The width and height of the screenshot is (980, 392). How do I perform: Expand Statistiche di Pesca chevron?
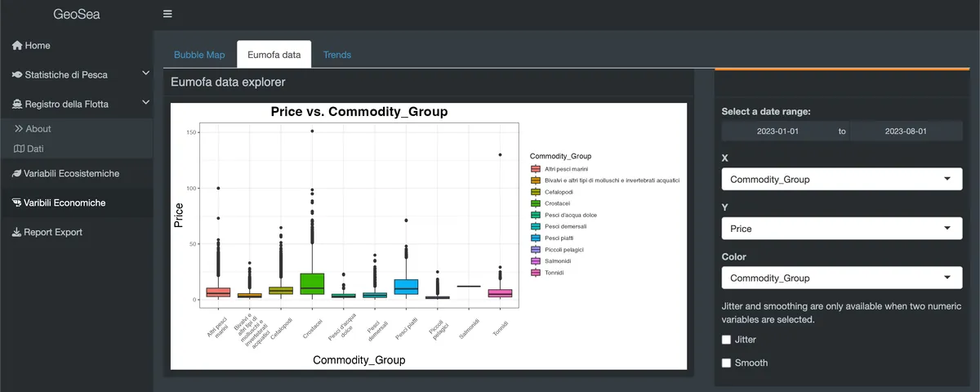coord(145,73)
